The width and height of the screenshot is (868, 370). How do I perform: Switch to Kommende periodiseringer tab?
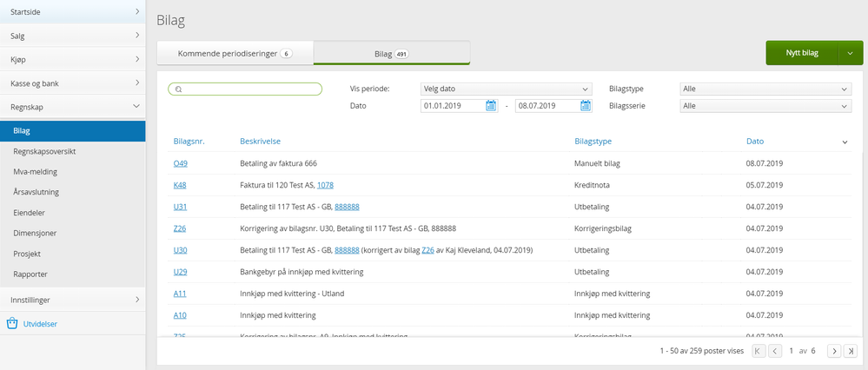(235, 54)
